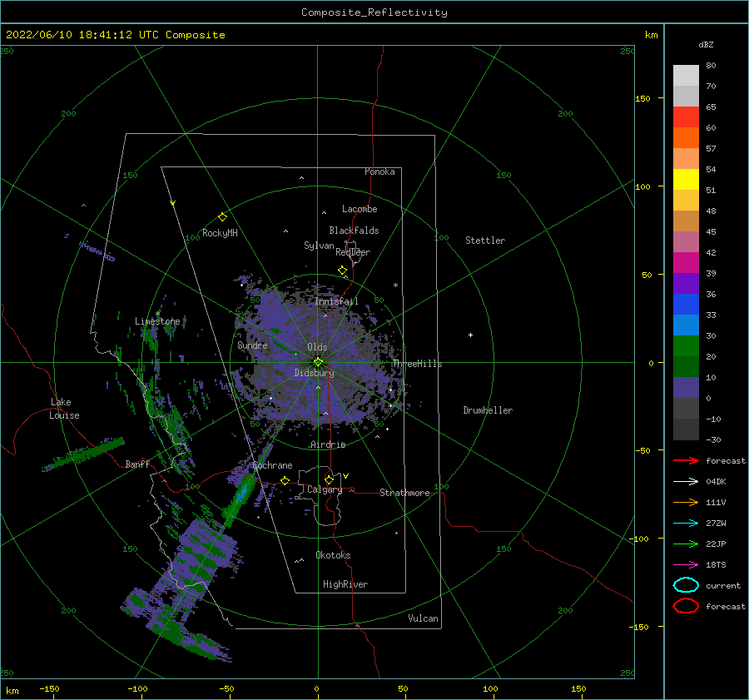
Task: Click the Strathmore label
Action: pyautogui.click(x=404, y=493)
